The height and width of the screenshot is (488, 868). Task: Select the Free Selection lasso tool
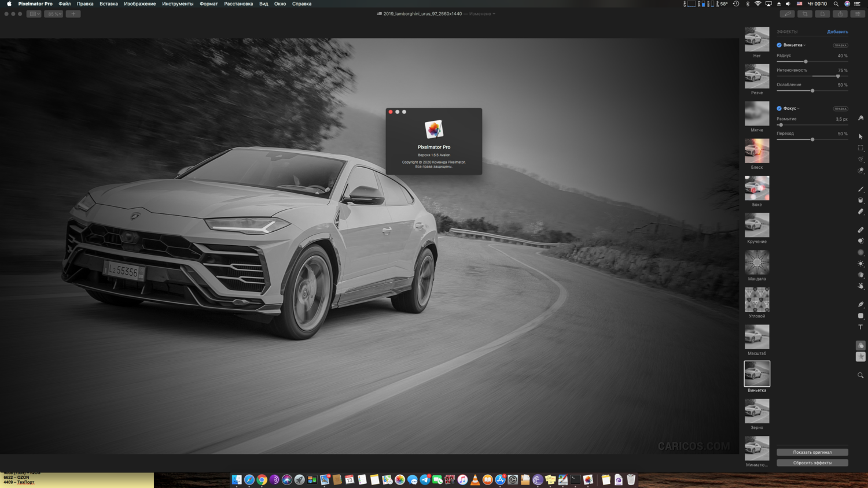[x=860, y=159]
